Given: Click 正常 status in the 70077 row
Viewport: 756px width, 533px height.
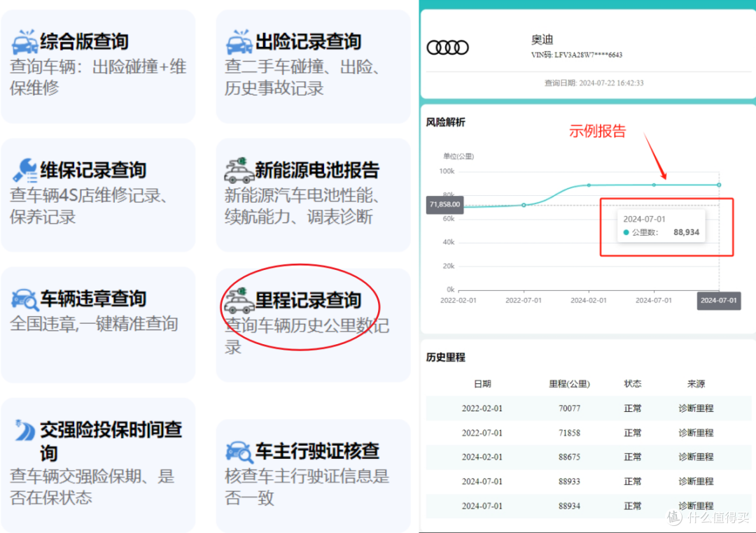Looking at the screenshot, I should [x=633, y=408].
